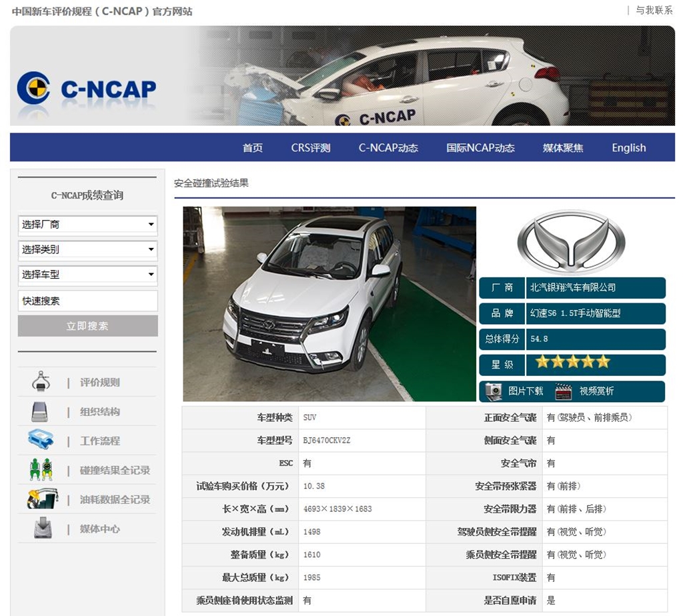This screenshot has height=616, width=683.
Task: Click the max total mass value 1985
Action: (x=312, y=577)
